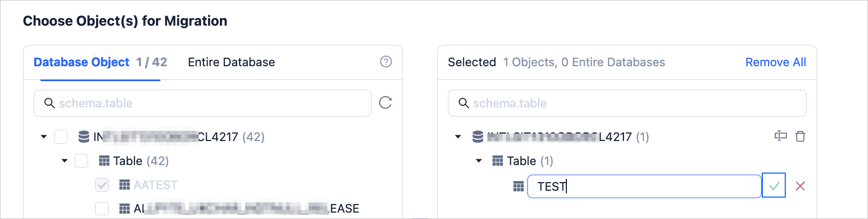The height and width of the screenshot is (219, 868).
Task: Open the Entire Database tab
Action: click(x=231, y=62)
